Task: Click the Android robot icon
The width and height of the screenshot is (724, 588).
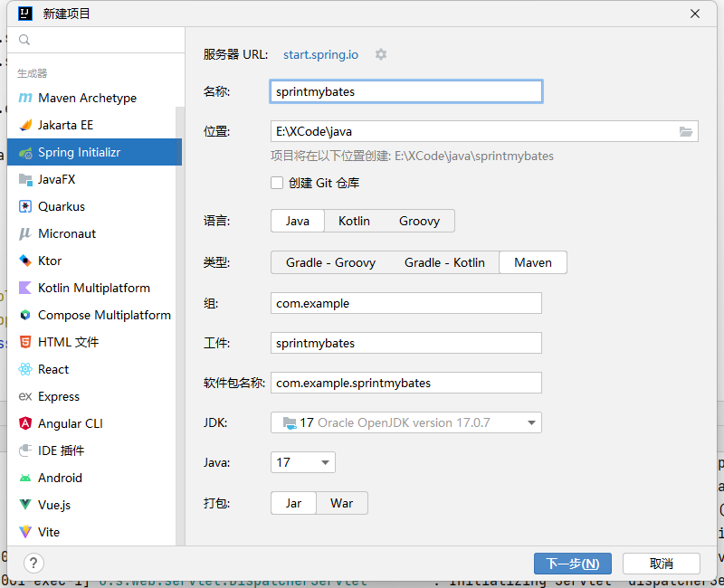Action: point(25,479)
